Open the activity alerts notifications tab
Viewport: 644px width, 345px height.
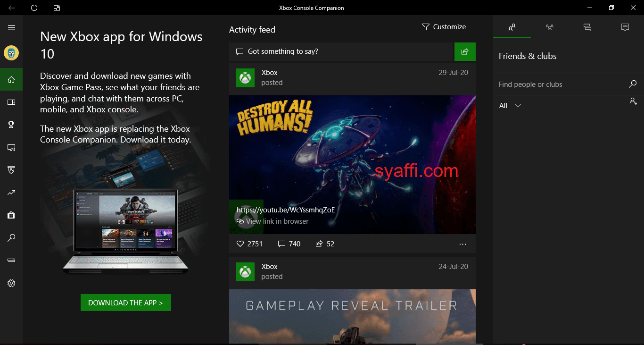[x=587, y=27]
